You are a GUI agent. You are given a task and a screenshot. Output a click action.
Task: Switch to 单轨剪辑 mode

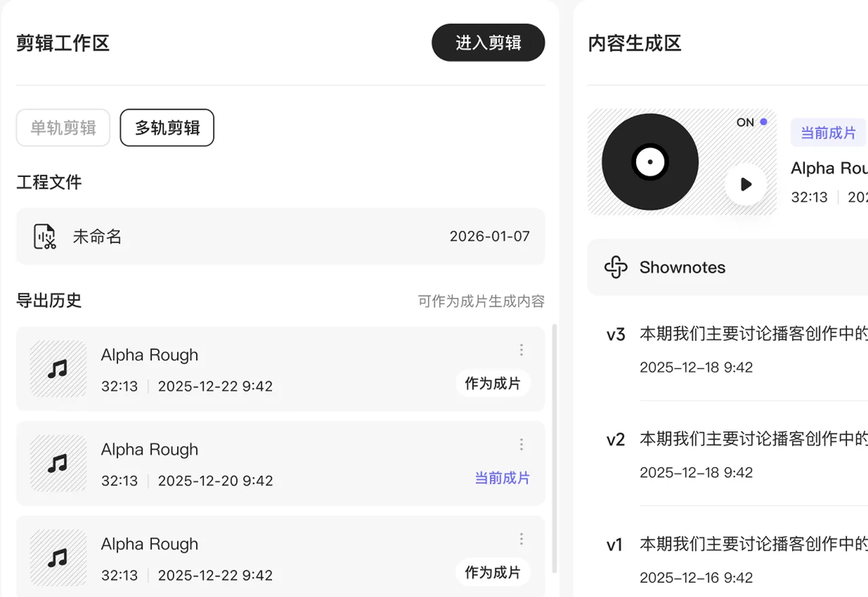(63, 128)
